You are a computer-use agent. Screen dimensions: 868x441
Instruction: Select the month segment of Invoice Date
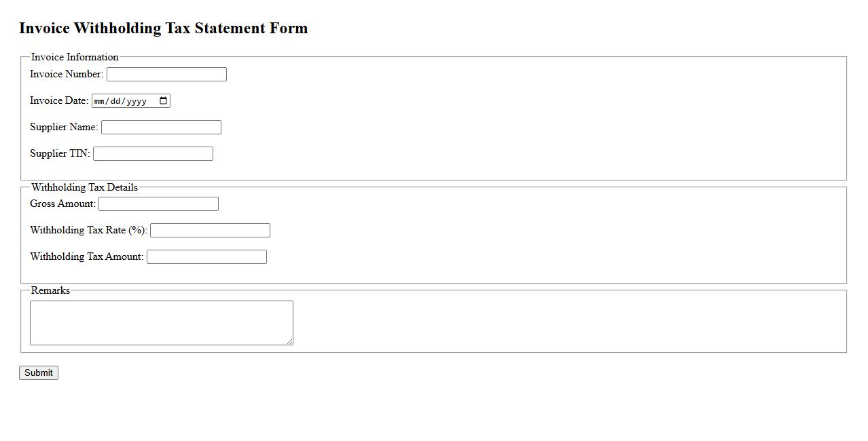coord(100,101)
